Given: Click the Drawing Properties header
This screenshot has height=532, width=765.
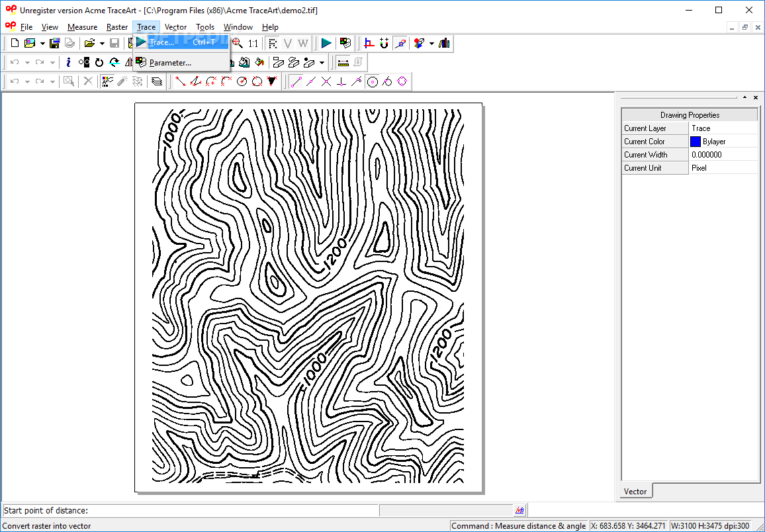Looking at the screenshot, I should point(690,115).
